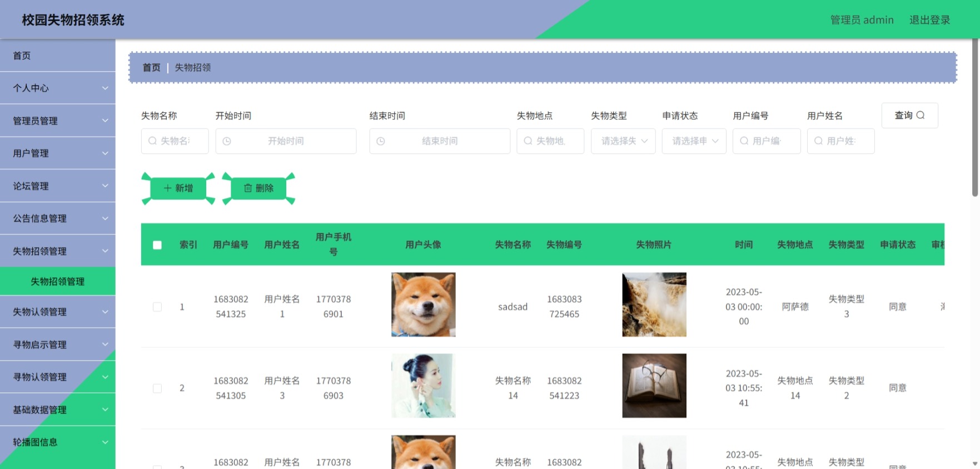Click the magnifier icon in 失物地点 field
Viewport: 980px width, 469px height.
(528, 141)
